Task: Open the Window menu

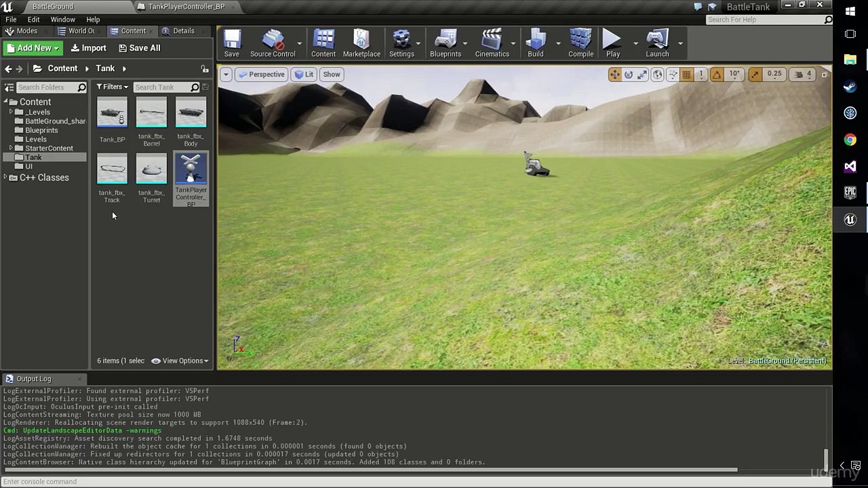Action: (62, 20)
